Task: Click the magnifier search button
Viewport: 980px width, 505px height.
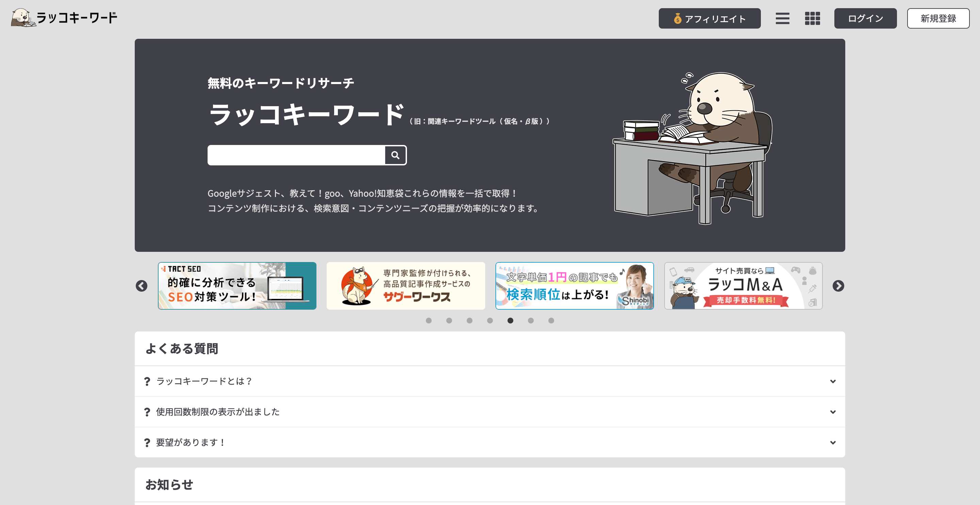Action: (x=395, y=155)
